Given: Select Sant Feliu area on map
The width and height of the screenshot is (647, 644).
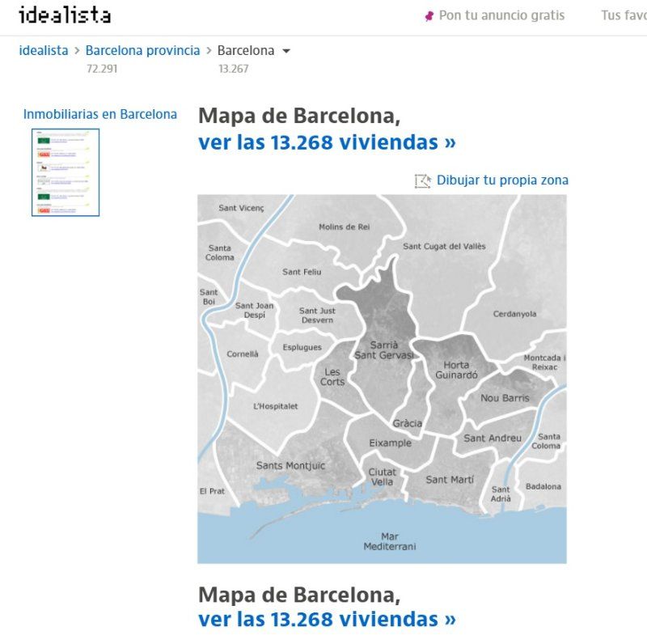Looking at the screenshot, I should pyautogui.click(x=302, y=272).
